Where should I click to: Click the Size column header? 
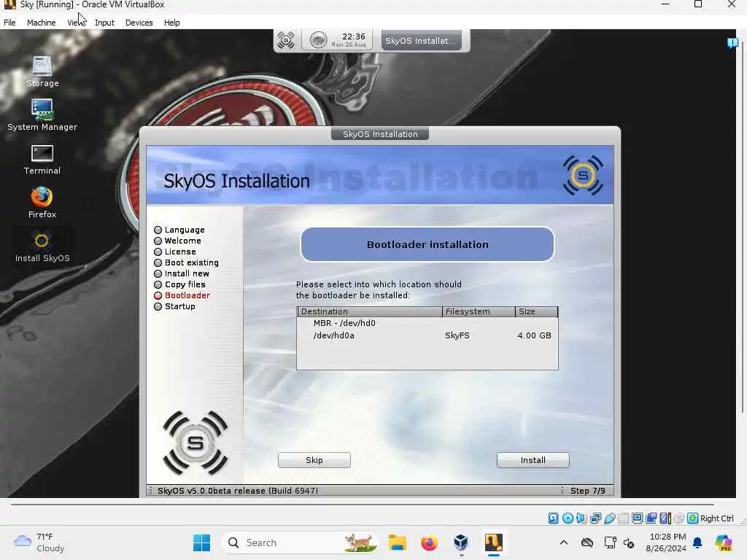click(x=536, y=311)
